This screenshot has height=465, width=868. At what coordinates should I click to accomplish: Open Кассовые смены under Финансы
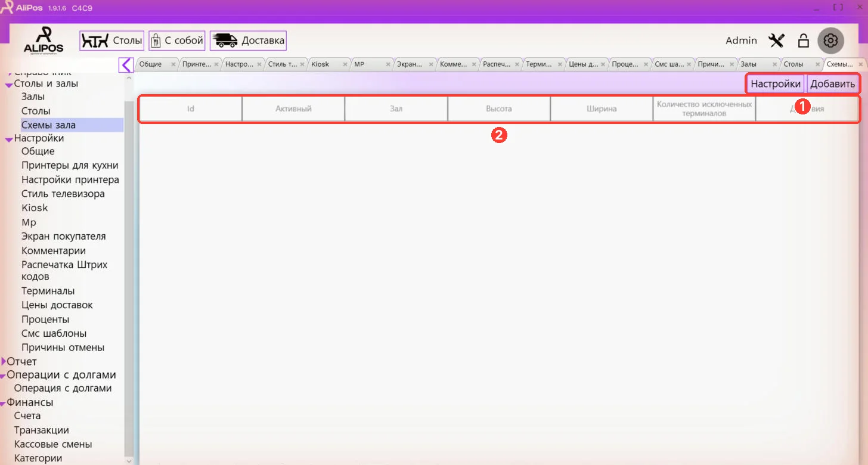click(x=53, y=444)
